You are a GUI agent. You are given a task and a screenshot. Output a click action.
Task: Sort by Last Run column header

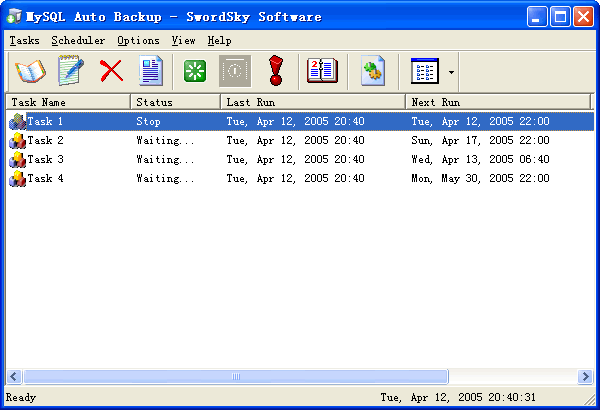[x=313, y=102]
